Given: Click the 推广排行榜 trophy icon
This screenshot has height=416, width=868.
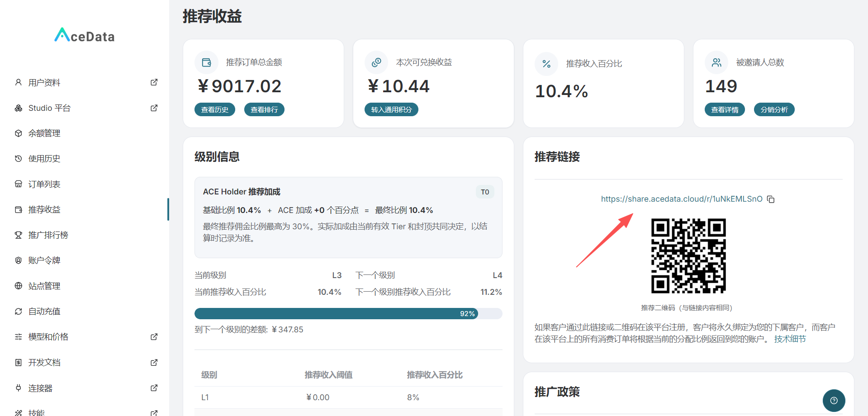Looking at the screenshot, I should [19, 235].
